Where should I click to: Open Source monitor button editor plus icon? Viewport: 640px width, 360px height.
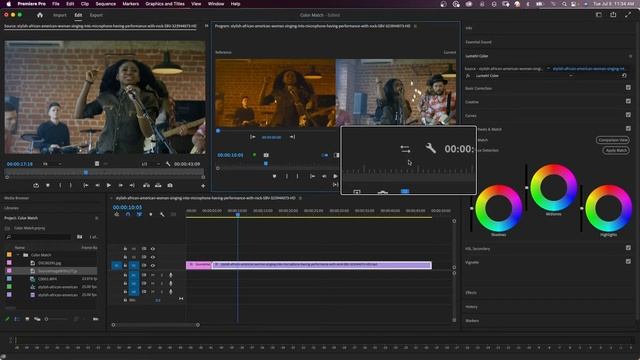click(203, 186)
